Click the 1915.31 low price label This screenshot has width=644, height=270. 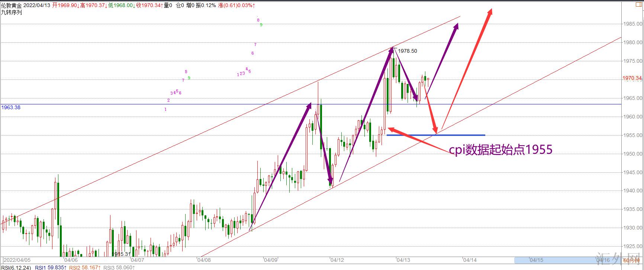pyautogui.click(x=121, y=254)
